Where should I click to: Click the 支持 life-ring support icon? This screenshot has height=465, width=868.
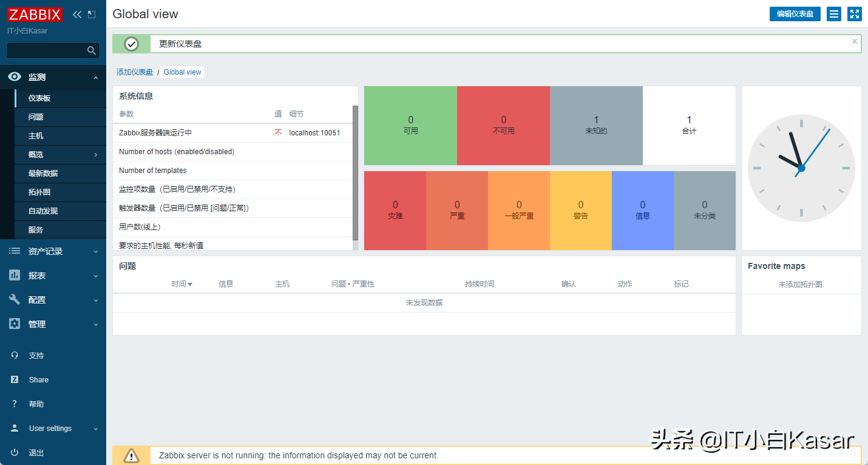(x=15, y=355)
